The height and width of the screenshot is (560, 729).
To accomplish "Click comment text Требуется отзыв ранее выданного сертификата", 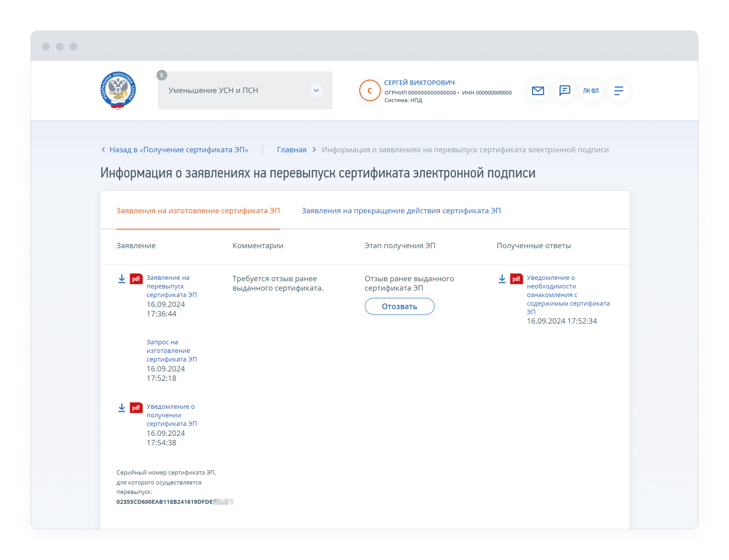I will (278, 283).
